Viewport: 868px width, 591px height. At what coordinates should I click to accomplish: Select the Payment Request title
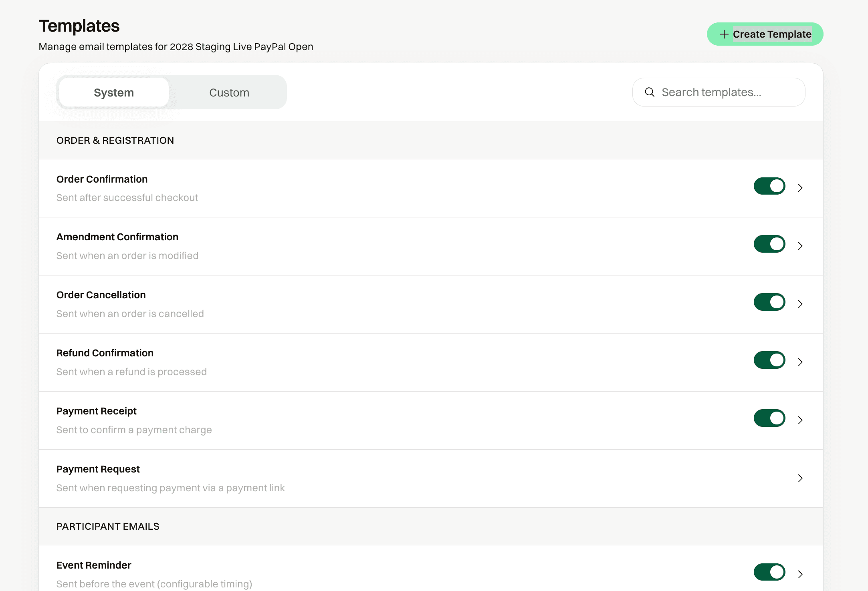98,469
